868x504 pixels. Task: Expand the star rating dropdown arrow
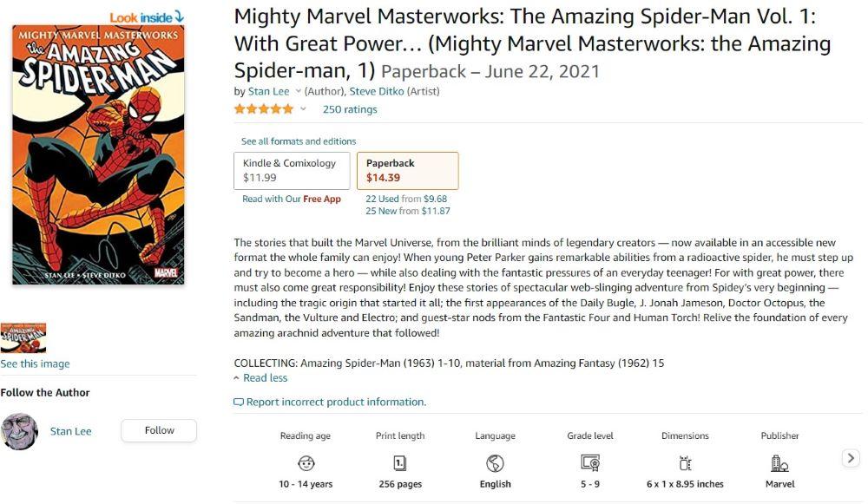tap(303, 109)
